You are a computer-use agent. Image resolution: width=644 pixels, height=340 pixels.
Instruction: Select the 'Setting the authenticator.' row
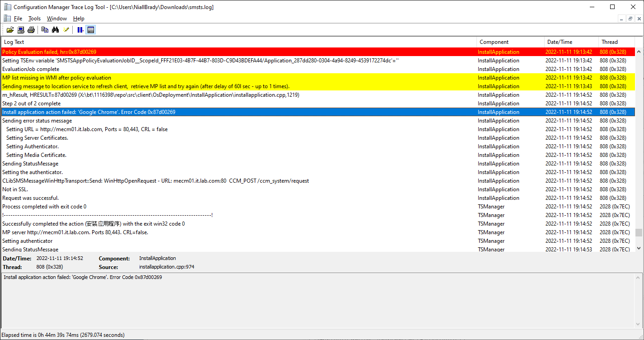click(x=318, y=172)
